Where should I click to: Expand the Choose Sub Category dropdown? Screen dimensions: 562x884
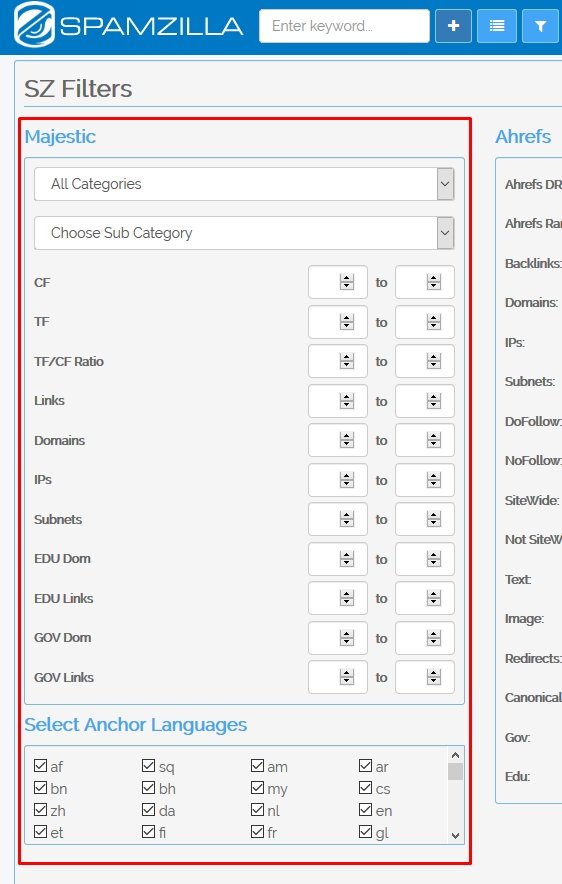point(244,233)
